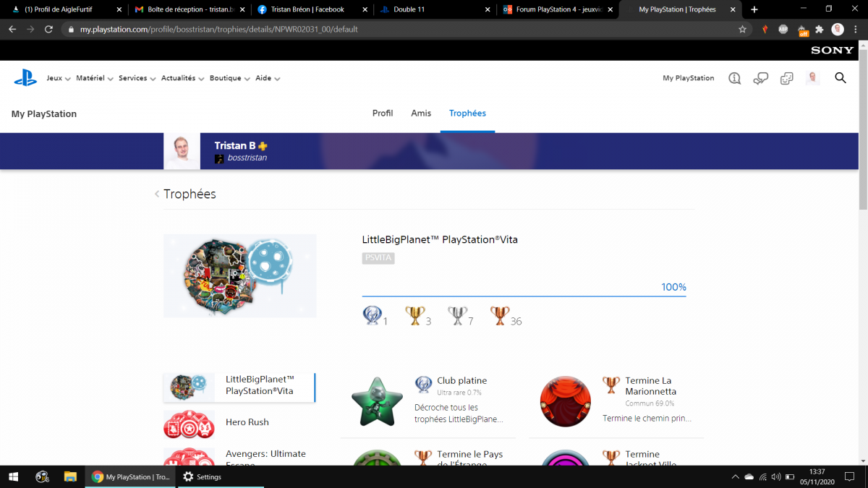
Task: Click the My PlayStation section title
Action: click(44, 114)
